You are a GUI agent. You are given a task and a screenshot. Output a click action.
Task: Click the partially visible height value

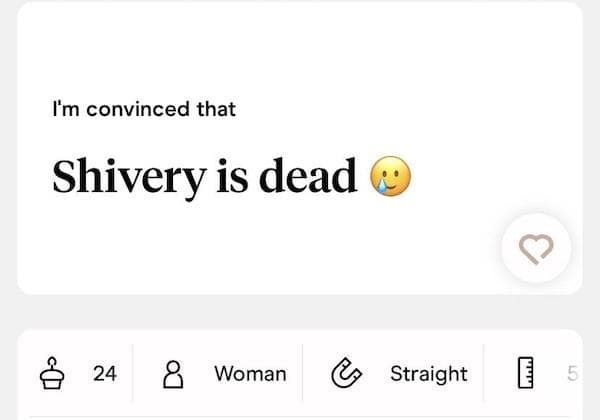pos(572,374)
